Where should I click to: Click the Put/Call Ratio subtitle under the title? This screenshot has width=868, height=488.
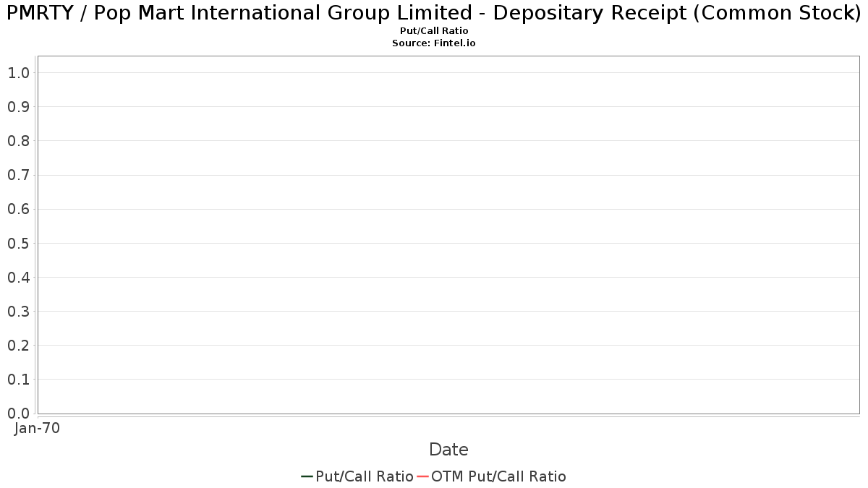pyautogui.click(x=434, y=31)
